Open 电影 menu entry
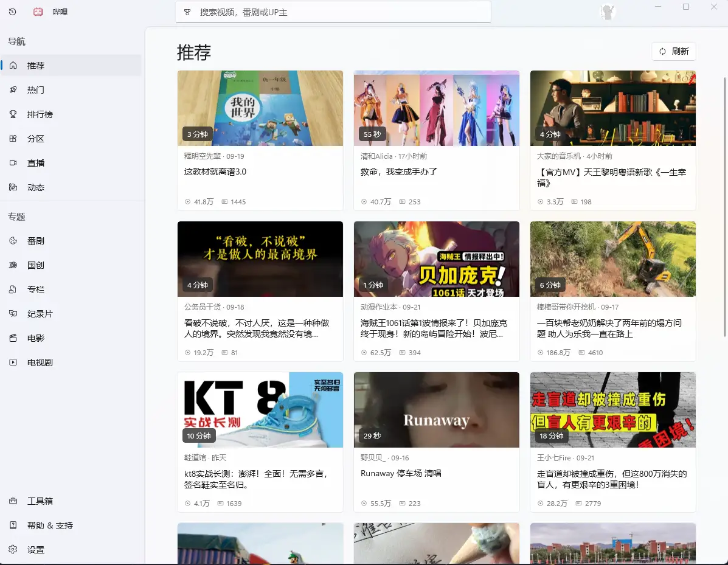This screenshot has height=565, width=728. (x=72, y=338)
